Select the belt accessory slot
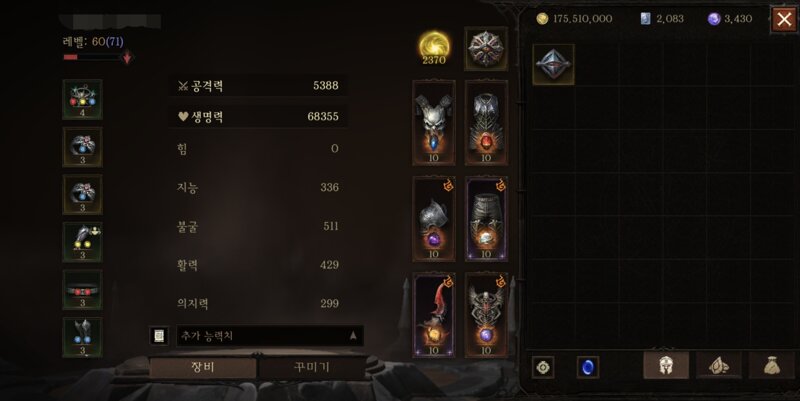The image size is (800, 401). pyautogui.click(x=82, y=289)
